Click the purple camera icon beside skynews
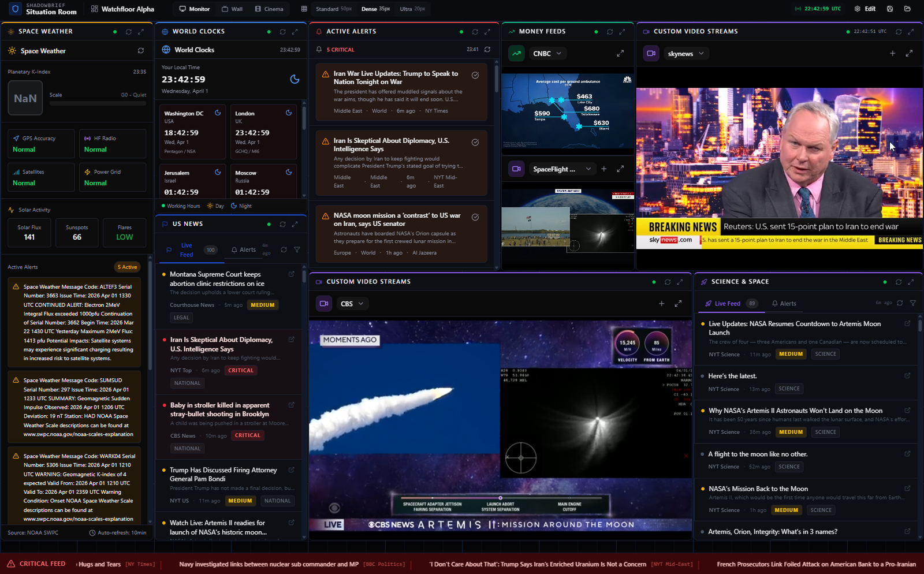This screenshot has height=574, width=924. click(x=651, y=54)
